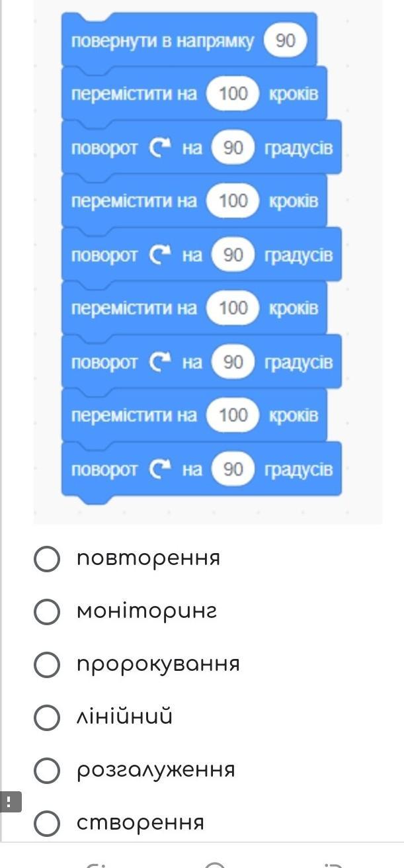Select the radio button for 'повторення'
Image resolution: width=404 pixels, height=868 pixels.
pos(47,558)
